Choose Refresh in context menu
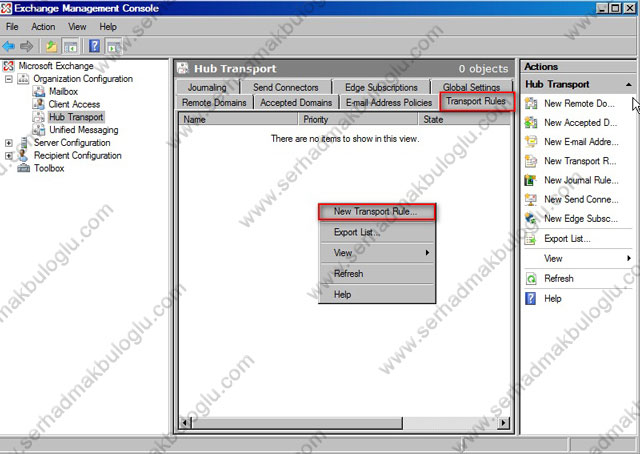The height and width of the screenshot is (454, 640). [377, 274]
